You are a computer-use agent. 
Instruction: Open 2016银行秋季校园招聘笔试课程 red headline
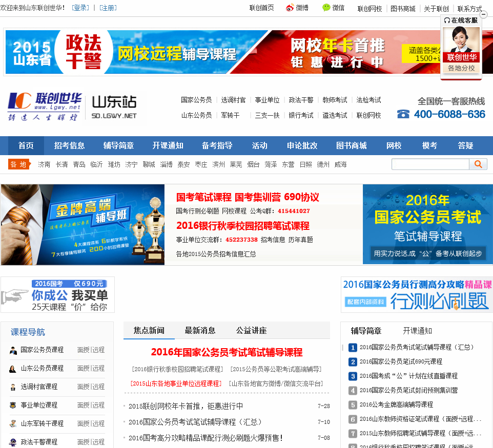[x=243, y=226]
